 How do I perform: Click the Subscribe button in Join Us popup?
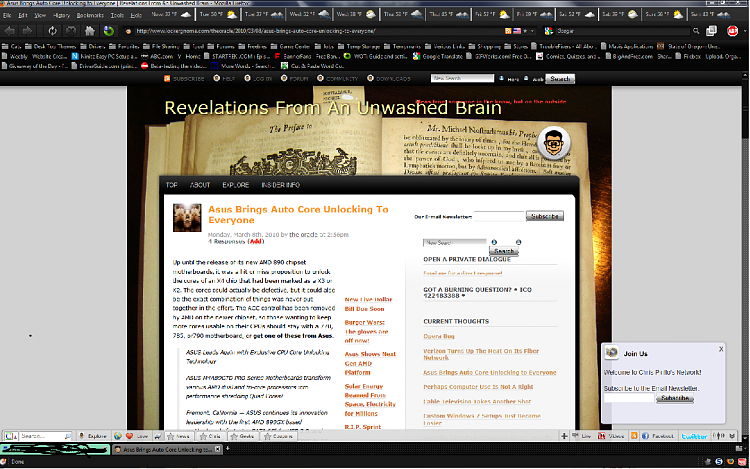[674, 398]
